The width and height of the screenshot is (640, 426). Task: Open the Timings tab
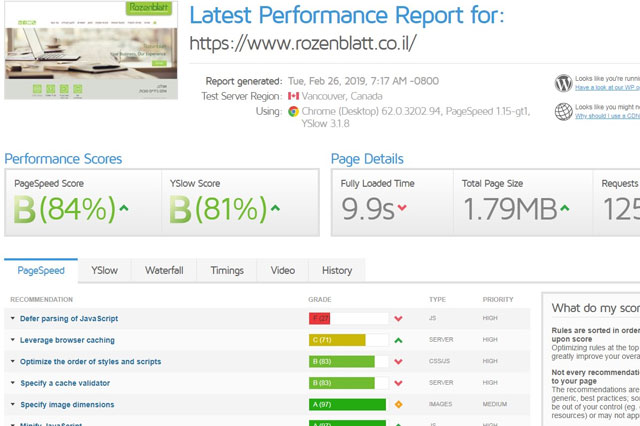[227, 271]
